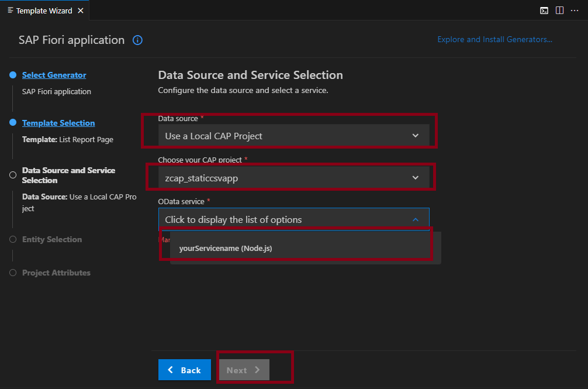Select yourServicename (Node.js) option
Screen dimensions: 588x389
point(305,249)
